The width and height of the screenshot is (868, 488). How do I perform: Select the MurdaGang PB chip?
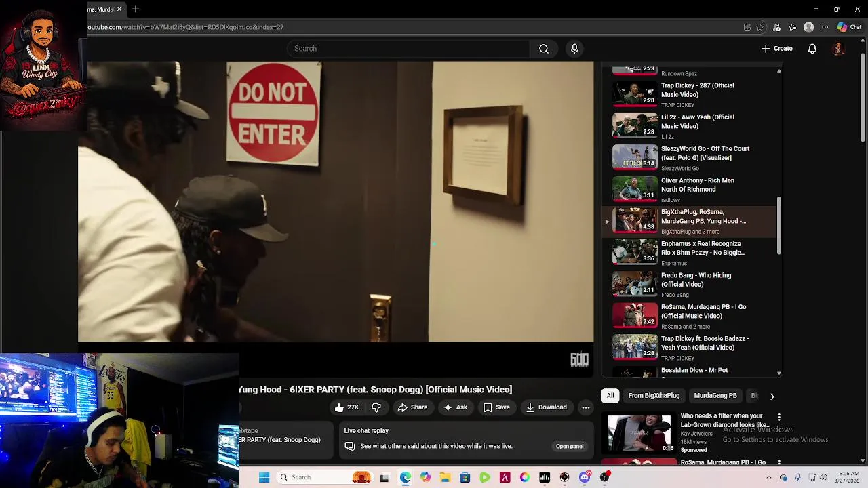[715, 396]
